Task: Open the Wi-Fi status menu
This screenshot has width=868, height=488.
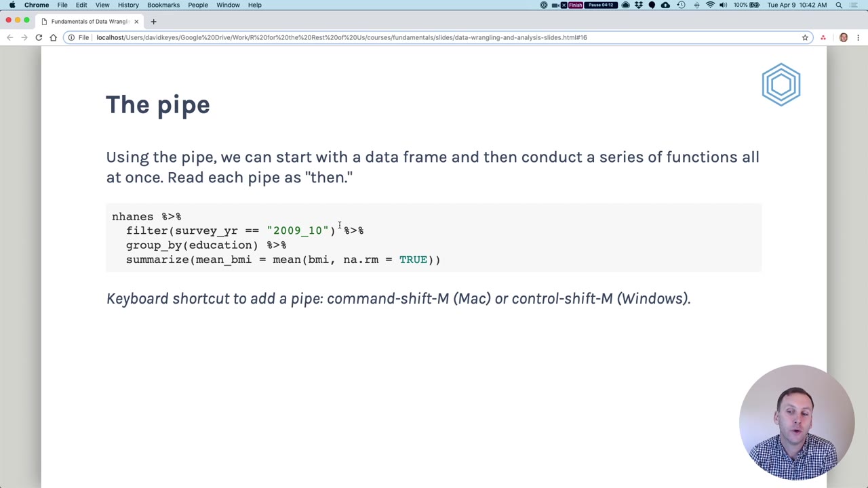Action: pyautogui.click(x=710, y=5)
